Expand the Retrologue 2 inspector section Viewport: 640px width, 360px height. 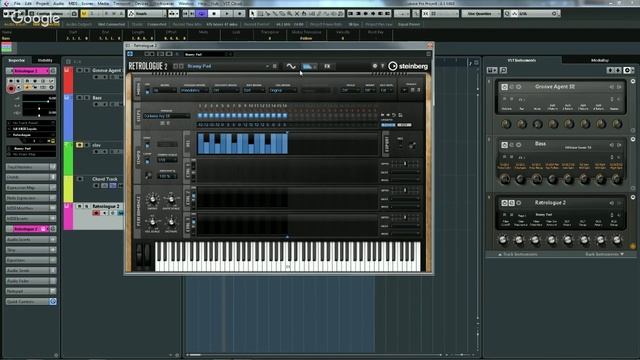click(31, 229)
